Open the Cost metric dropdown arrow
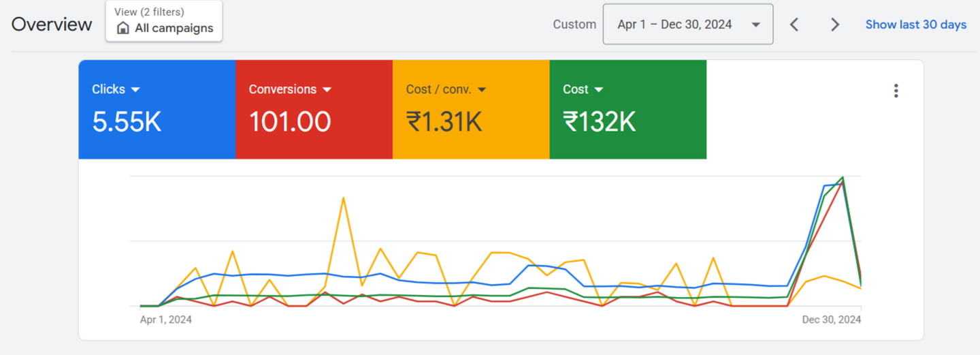The height and width of the screenshot is (355, 980). tap(599, 90)
